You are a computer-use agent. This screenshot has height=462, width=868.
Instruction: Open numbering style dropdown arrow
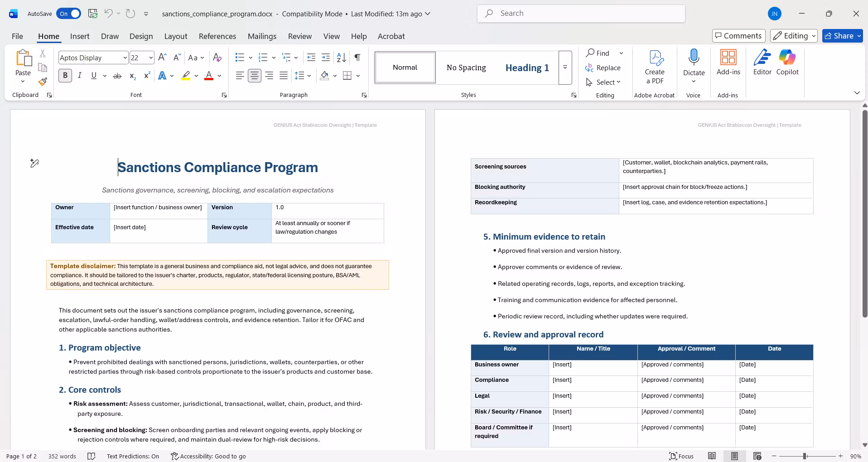point(274,58)
